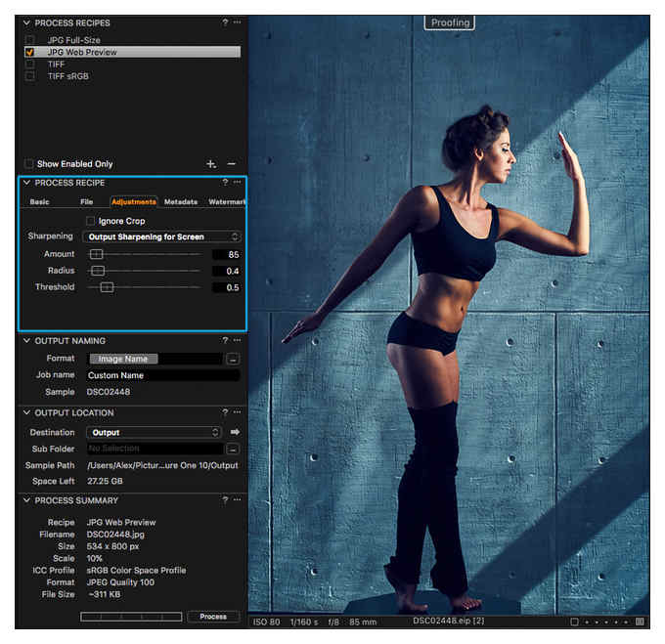Click the Job name Custom Name field

click(163, 375)
